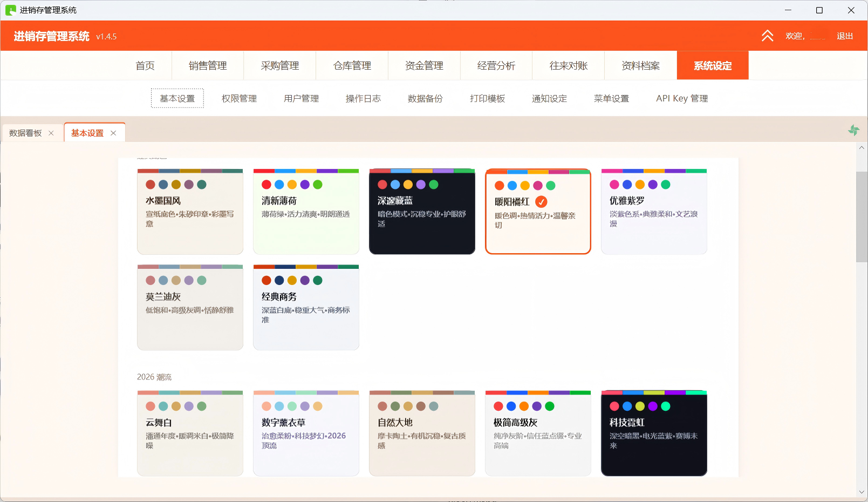Viewport: 868px width, 502px height.
Task: Click the 2026 潮流 section heading
Action: [154, 377]
